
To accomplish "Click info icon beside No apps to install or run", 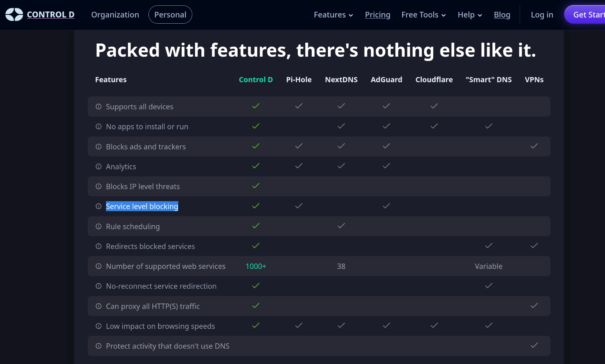I will pos(99,126).
